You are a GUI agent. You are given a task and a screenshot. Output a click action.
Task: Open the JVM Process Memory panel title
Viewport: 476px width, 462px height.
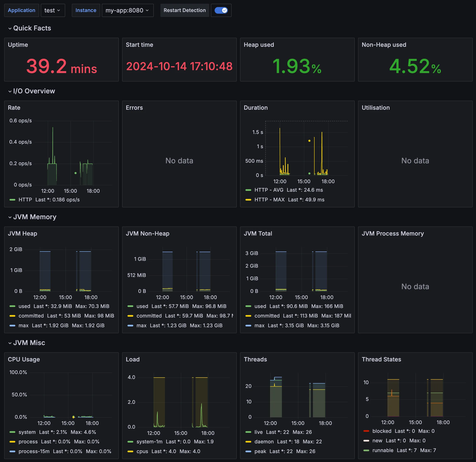pyautogui.click(x=393, y=233)
